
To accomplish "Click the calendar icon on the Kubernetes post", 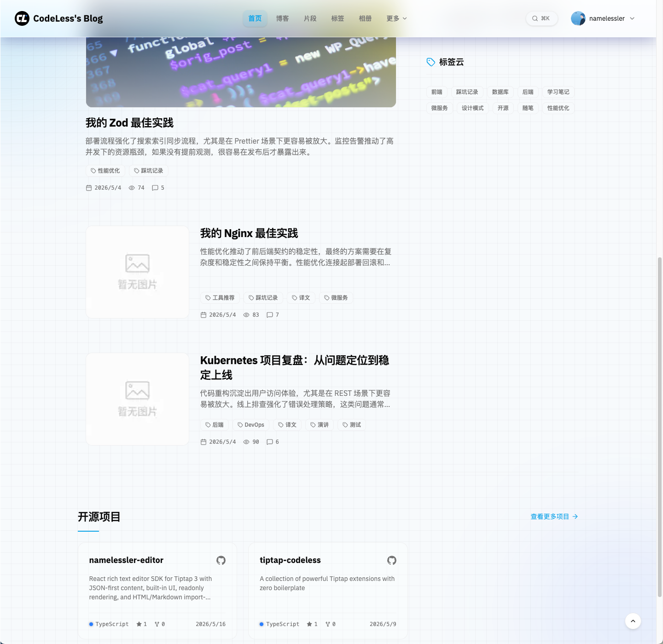I will click(204, 442).
